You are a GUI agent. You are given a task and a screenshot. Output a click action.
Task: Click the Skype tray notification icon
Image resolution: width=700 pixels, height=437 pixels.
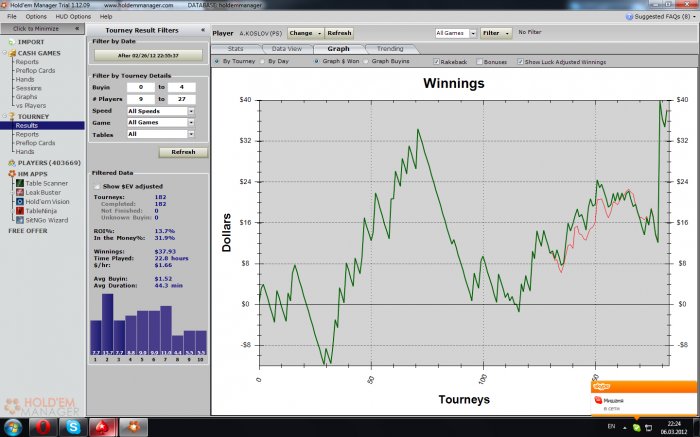636,428
